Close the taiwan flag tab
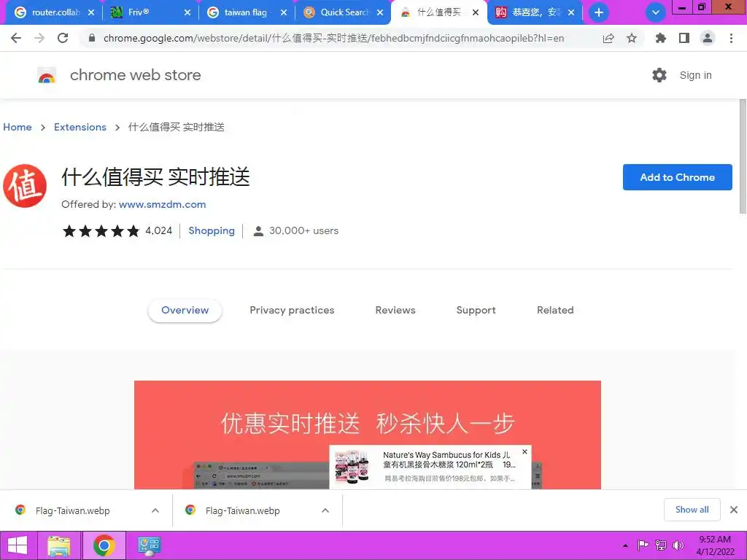This screenshot has height=560, width=747. click(284, 12)
